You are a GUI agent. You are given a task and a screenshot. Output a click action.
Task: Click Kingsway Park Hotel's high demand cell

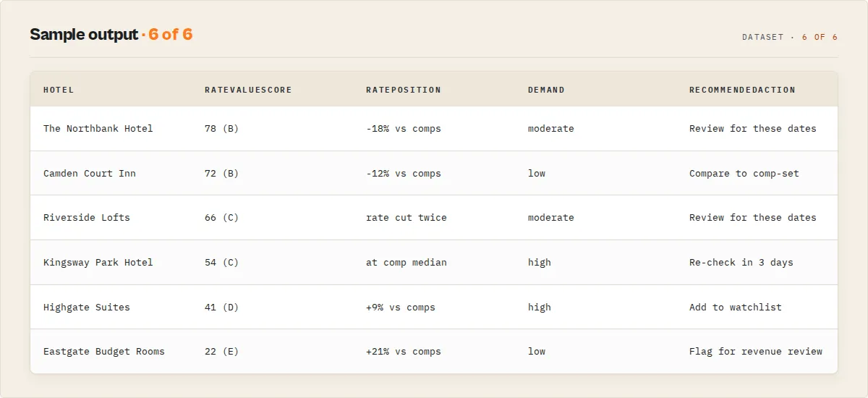540,263
